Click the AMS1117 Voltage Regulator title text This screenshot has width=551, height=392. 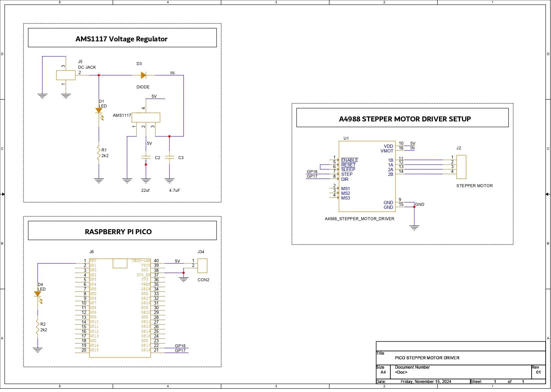(x=122, y=39)
